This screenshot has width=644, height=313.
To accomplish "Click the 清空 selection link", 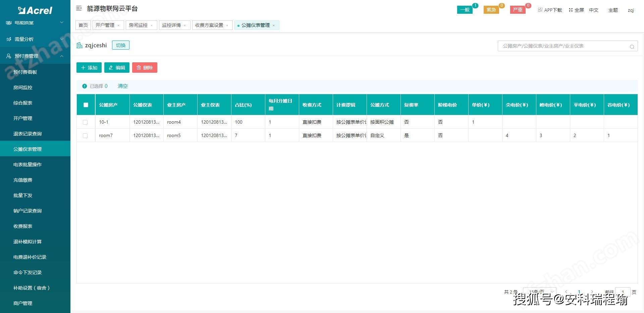I will 122,86.
